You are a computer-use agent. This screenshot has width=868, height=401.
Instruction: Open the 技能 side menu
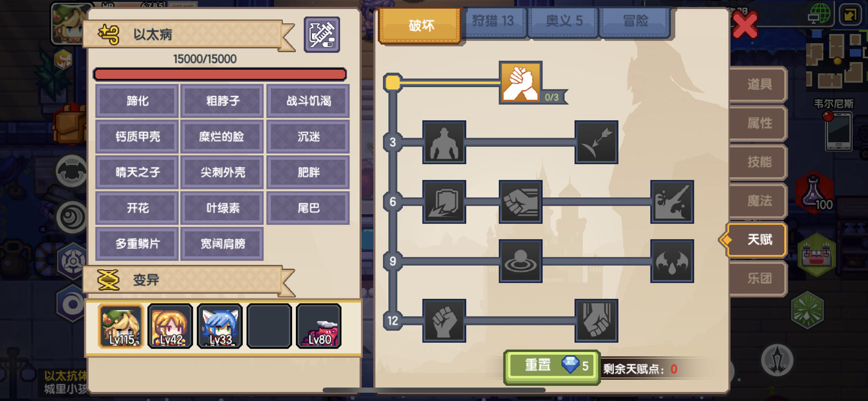(x=759, y=162)
